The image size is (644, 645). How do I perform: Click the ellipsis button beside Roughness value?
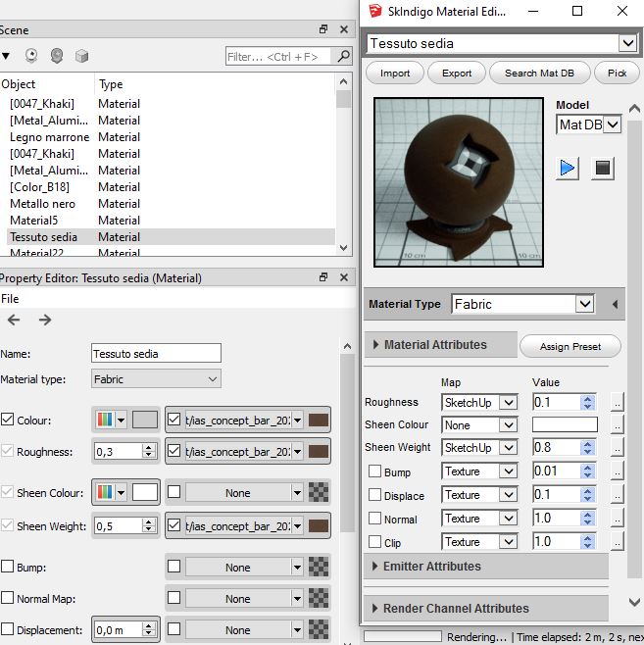click(617, 402)
